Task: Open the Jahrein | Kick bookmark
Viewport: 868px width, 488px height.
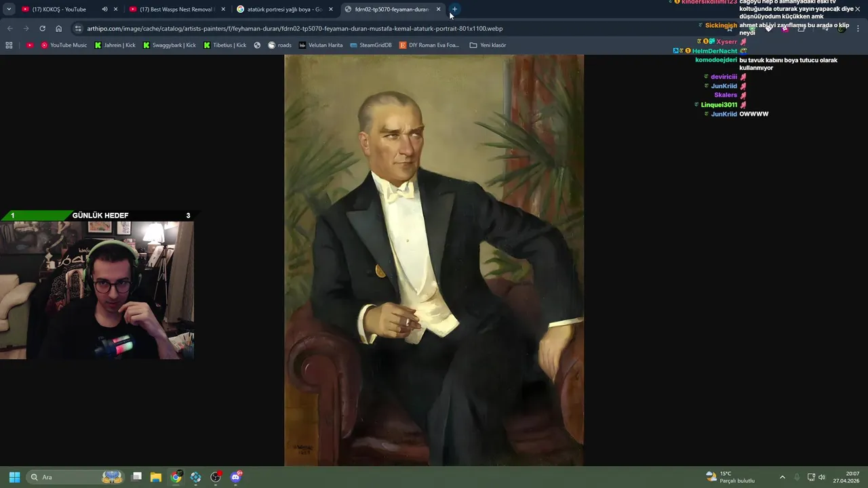Action: click(x=115, y=45)
